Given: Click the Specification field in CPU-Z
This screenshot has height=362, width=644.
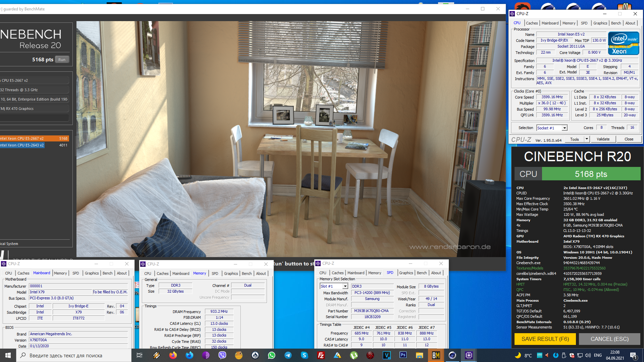Looking at the screenshot, I should click(587, 61).
